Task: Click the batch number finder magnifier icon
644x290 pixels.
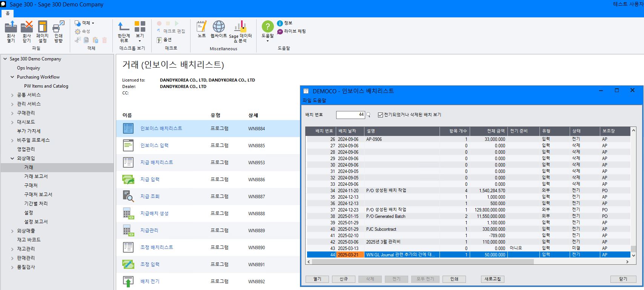Action: (x=369, y=115)
